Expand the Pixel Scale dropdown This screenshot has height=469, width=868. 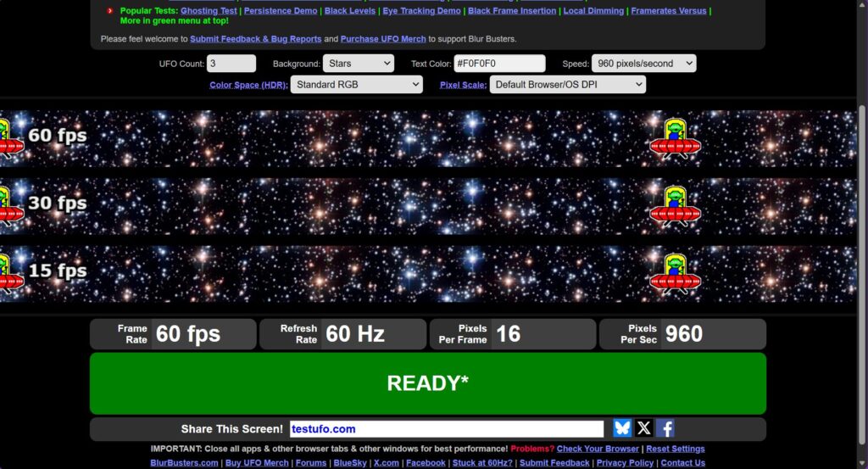click(x=567, y=84)
